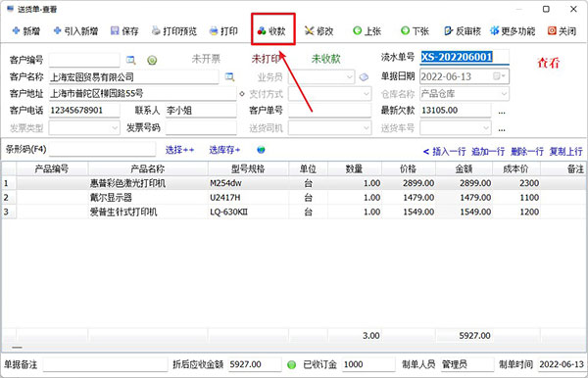Click cell LQ-630KII

(248, 212)
